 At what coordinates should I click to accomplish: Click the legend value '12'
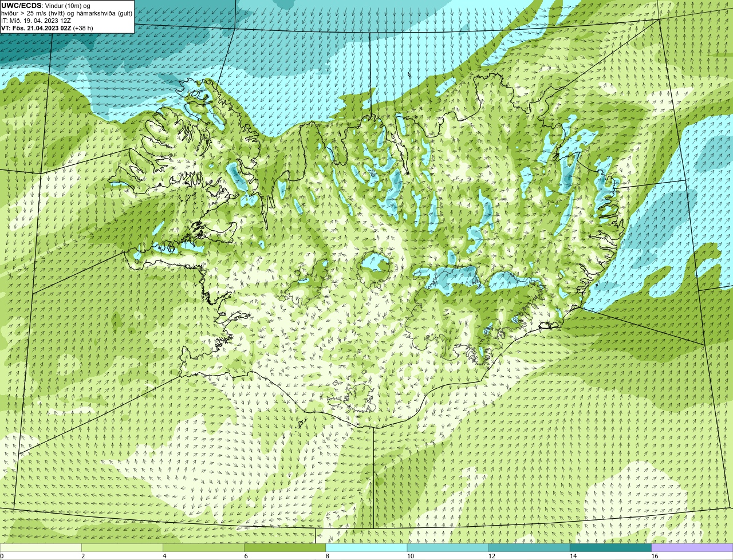point(492,556)
